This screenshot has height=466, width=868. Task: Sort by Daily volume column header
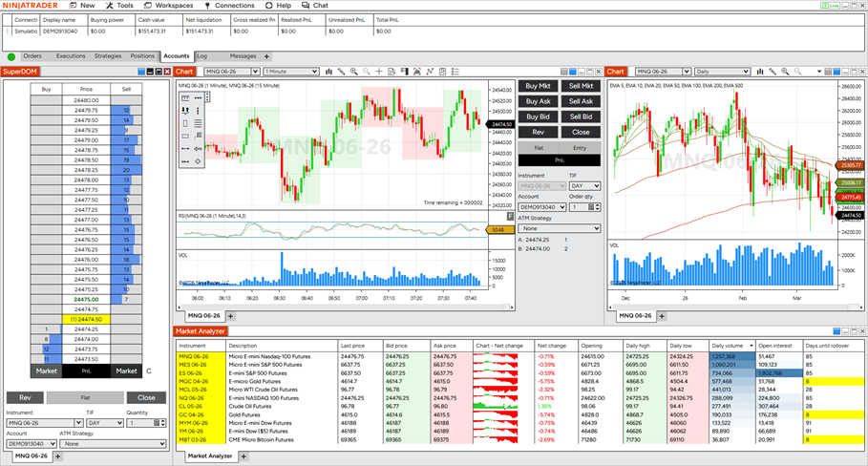click(732, 346)
